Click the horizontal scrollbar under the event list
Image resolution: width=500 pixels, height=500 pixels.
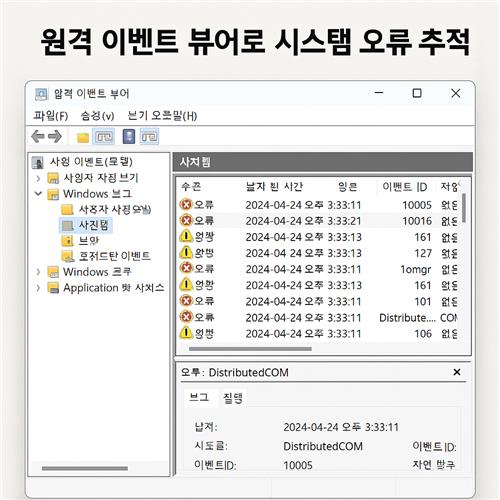click(250, 349)
